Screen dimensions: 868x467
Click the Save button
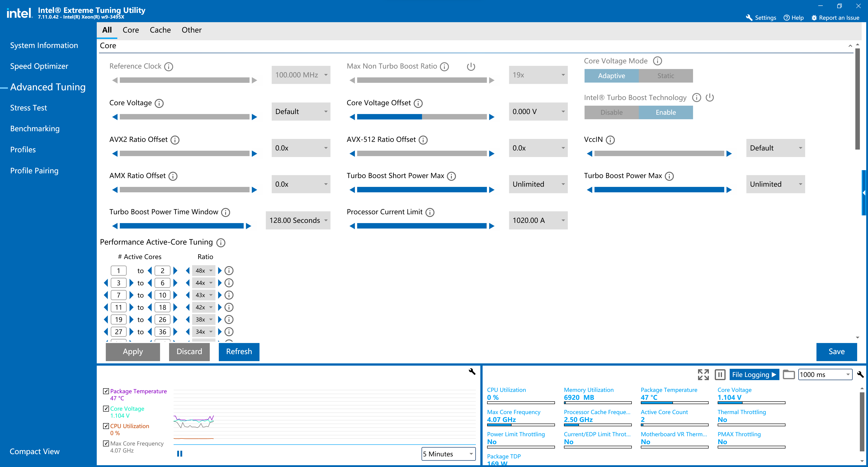click(836, 352)
